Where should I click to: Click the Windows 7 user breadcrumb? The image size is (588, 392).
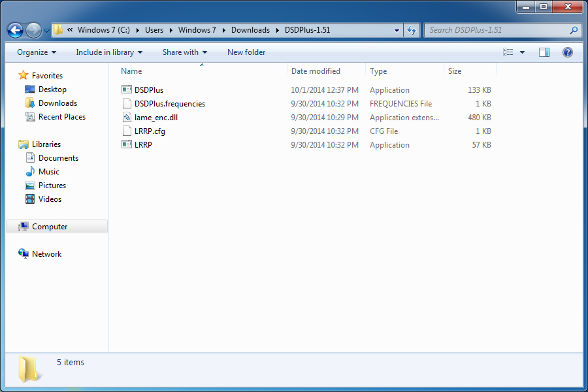197,30
